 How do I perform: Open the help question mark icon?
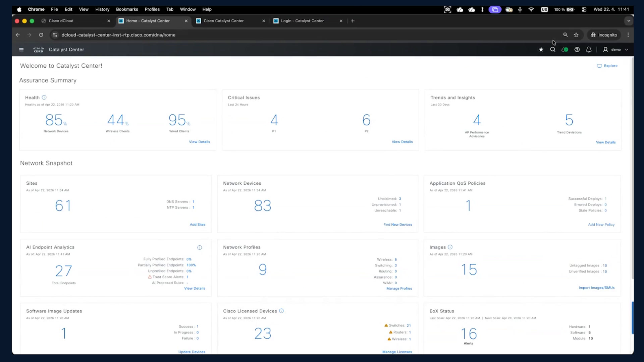pyautogui.click(x=577, y=50)
